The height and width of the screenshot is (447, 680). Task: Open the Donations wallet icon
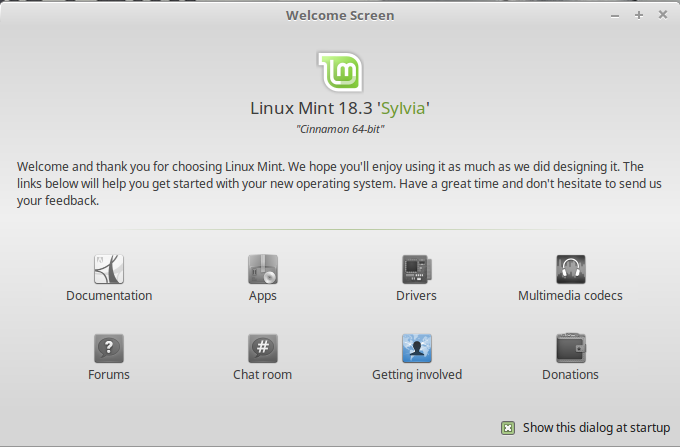571,348
